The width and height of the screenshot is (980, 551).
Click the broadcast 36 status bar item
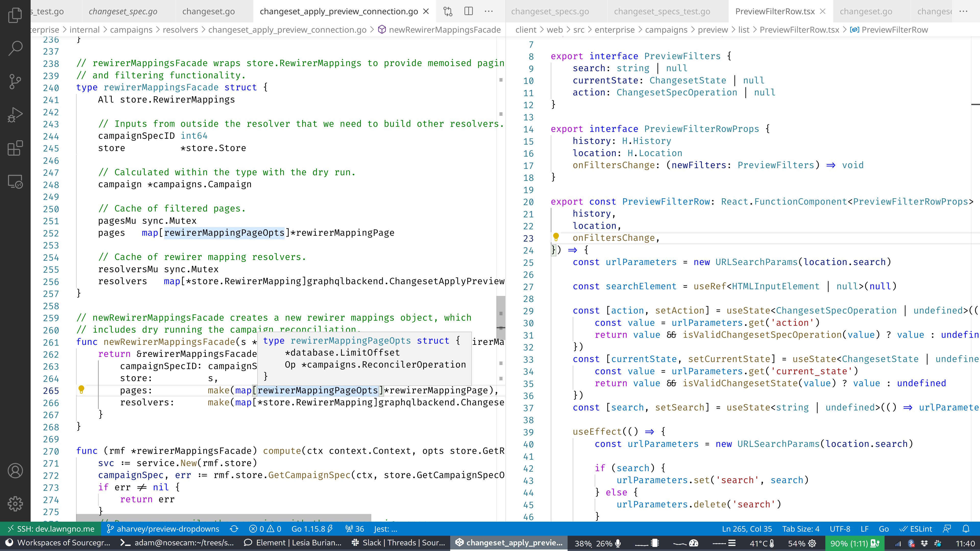[354, 529]
